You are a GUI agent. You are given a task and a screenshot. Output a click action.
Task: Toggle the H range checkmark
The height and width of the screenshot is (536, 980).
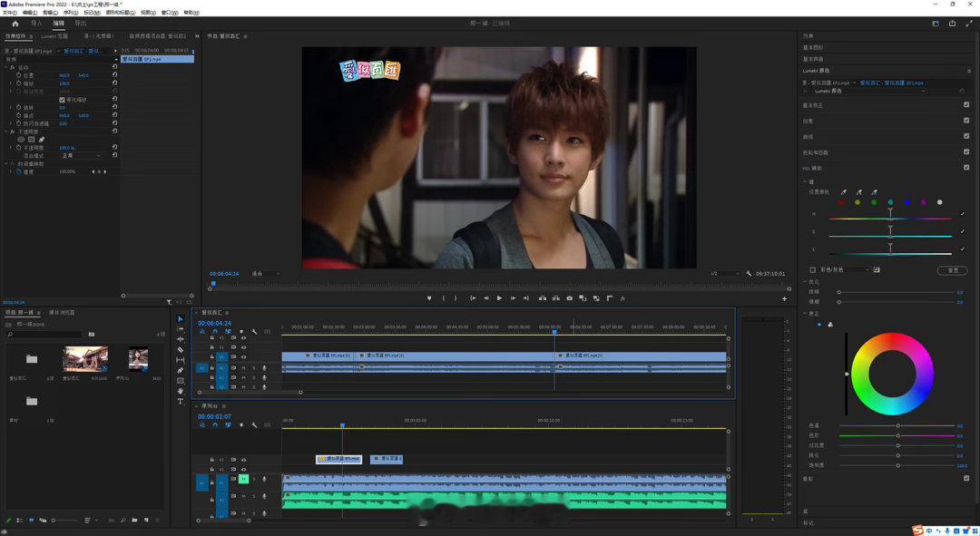tap(962, 214)
